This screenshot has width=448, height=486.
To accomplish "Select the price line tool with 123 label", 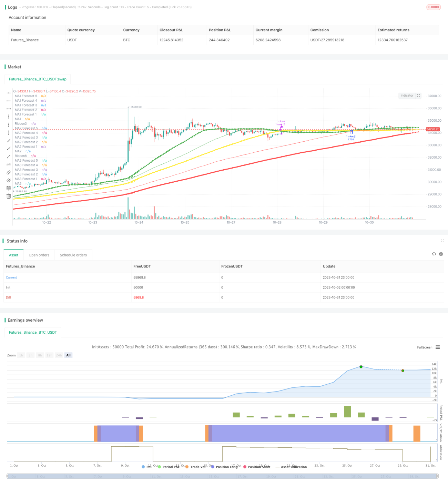I will pyautogui.click(x=9, y=164).
